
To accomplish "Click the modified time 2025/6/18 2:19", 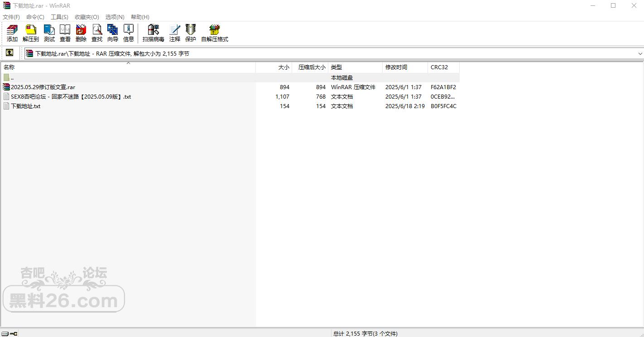I will 405,106.
